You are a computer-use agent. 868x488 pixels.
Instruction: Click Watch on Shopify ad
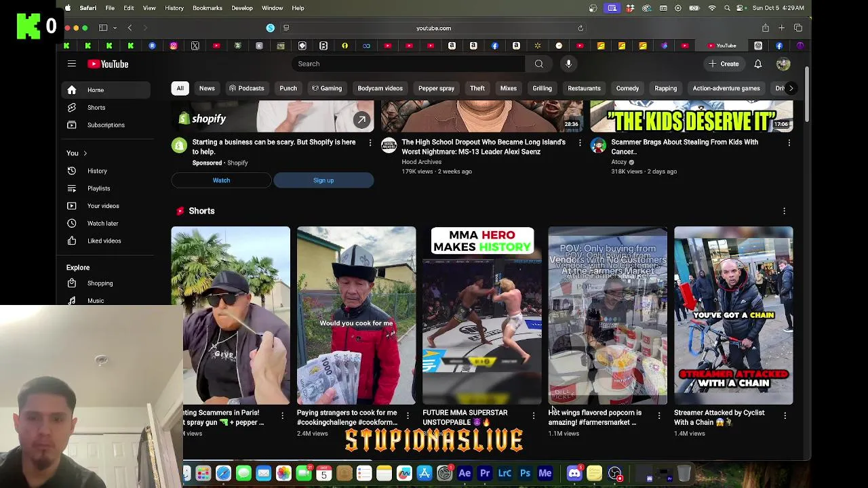coord(221,180)
